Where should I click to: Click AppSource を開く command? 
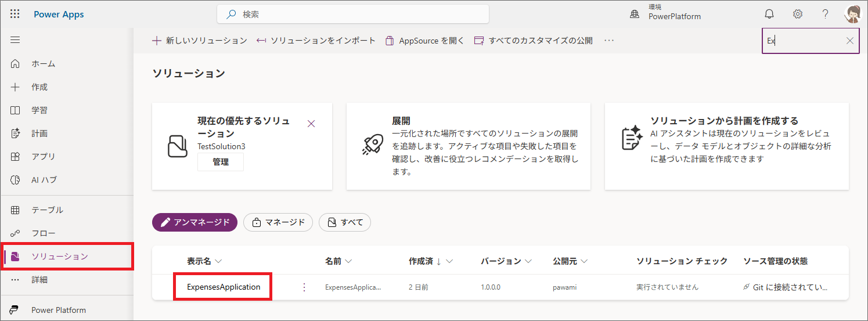click(424, 41)
